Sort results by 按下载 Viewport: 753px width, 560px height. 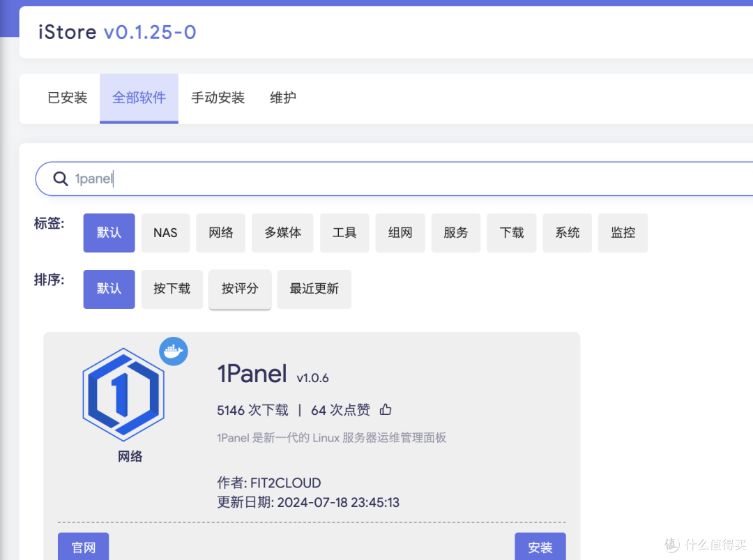click(x=172, y=289)
